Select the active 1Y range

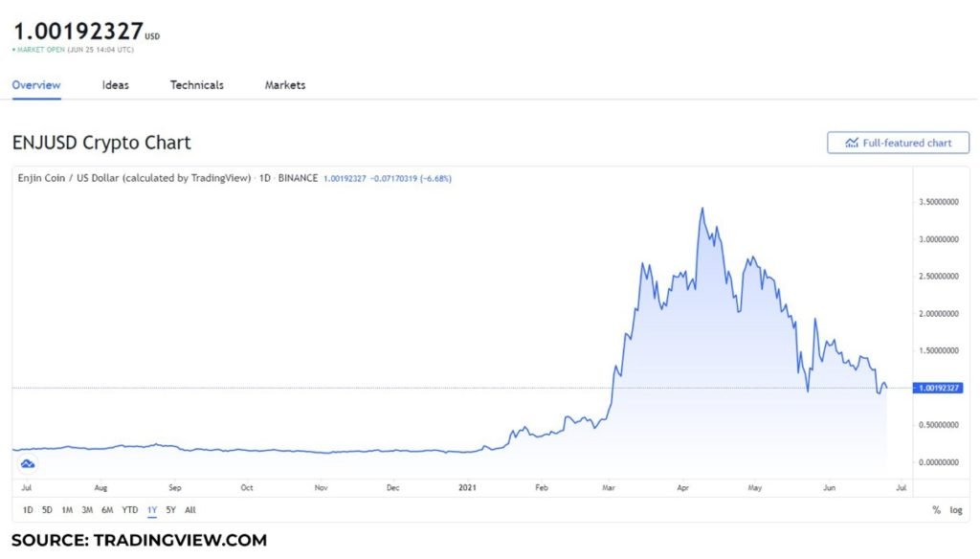click(152, 510)
